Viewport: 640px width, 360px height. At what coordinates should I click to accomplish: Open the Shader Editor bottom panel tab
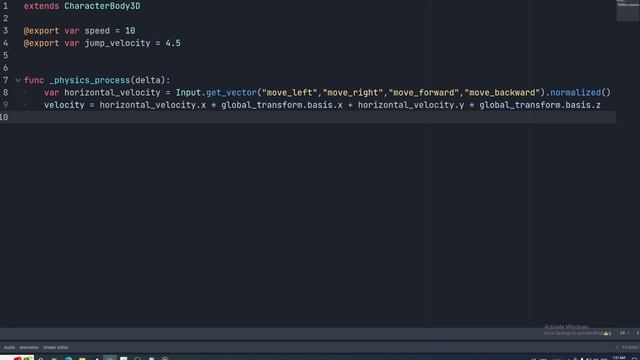(56, 348)
